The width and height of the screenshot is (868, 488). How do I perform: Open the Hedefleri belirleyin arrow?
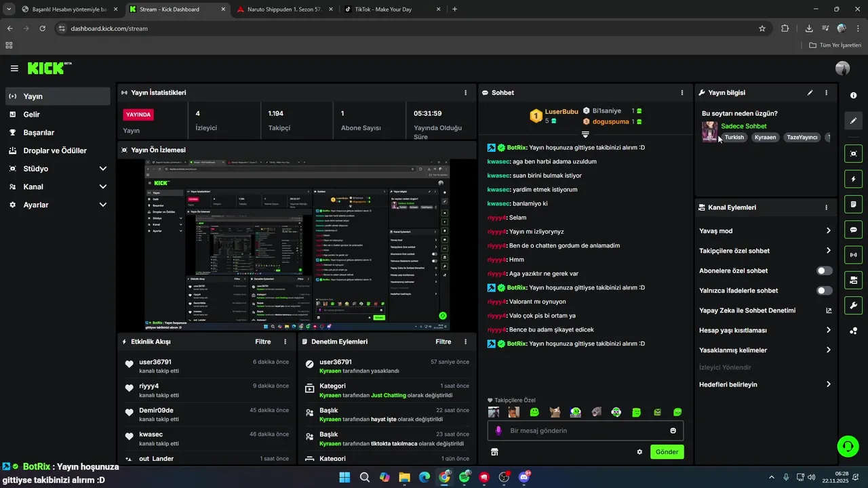coord(829,384)
